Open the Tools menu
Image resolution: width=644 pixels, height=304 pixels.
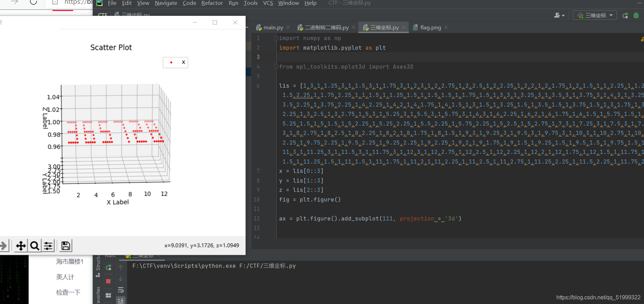pos(250,3)
